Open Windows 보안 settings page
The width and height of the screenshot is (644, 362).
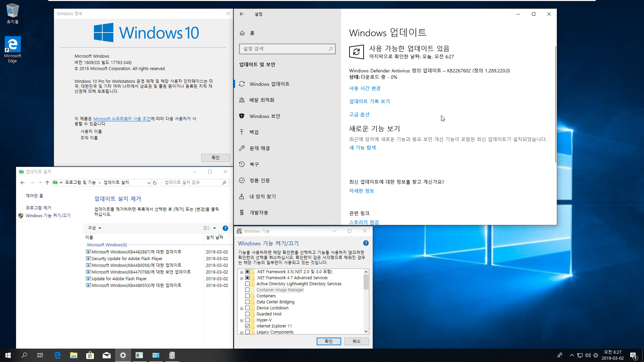point(287,116)
